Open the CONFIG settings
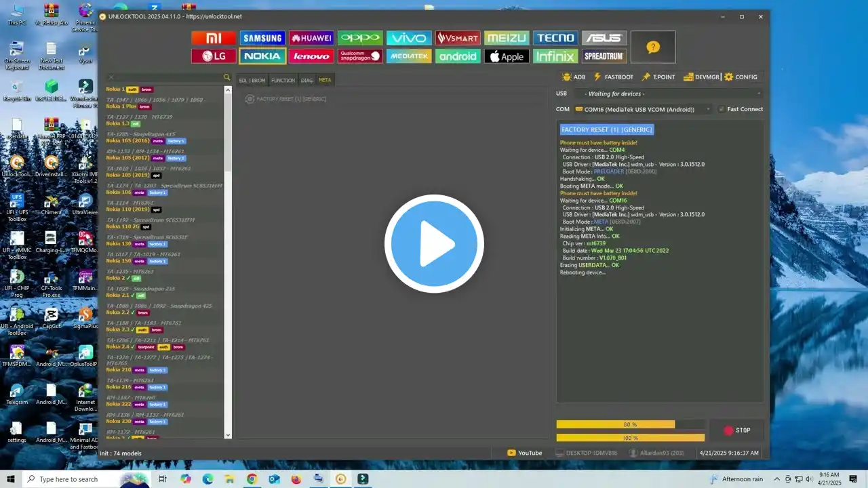Screen dimensions: 868x488 [x=741, y=77]
